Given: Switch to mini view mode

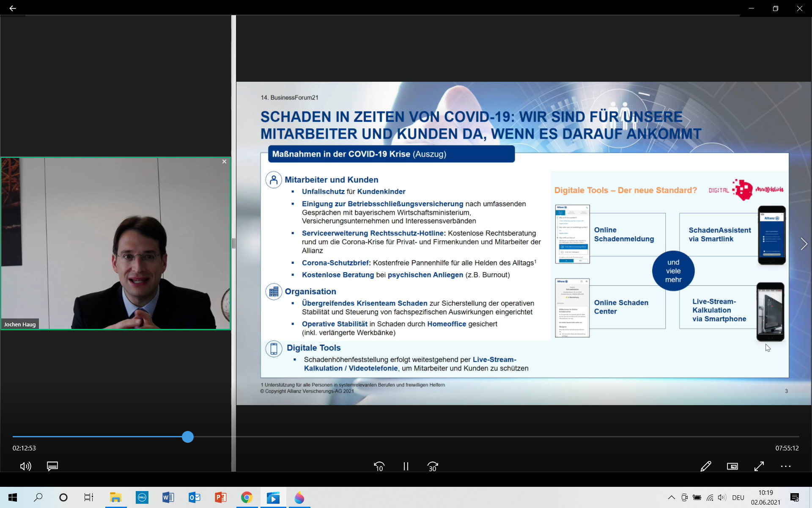Looking at the screenshot, I should click(732, 466).
